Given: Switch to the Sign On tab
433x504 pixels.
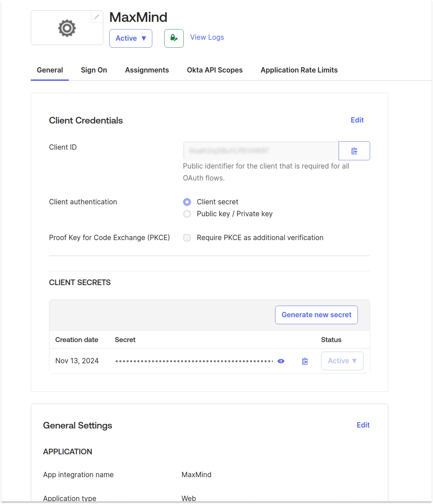Looking at the screenshot, I should point(94,70).
